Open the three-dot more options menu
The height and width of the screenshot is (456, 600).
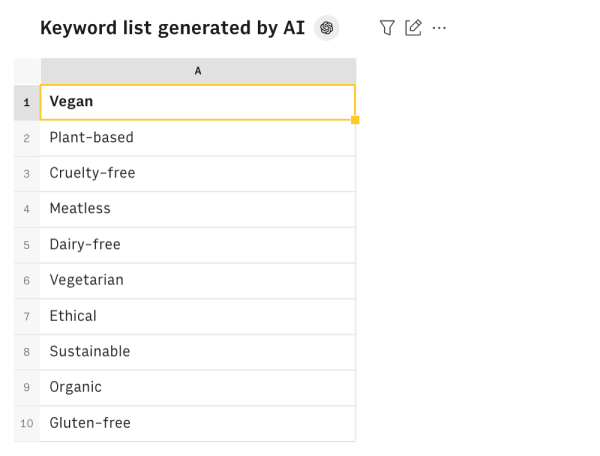tap(439, 28)
